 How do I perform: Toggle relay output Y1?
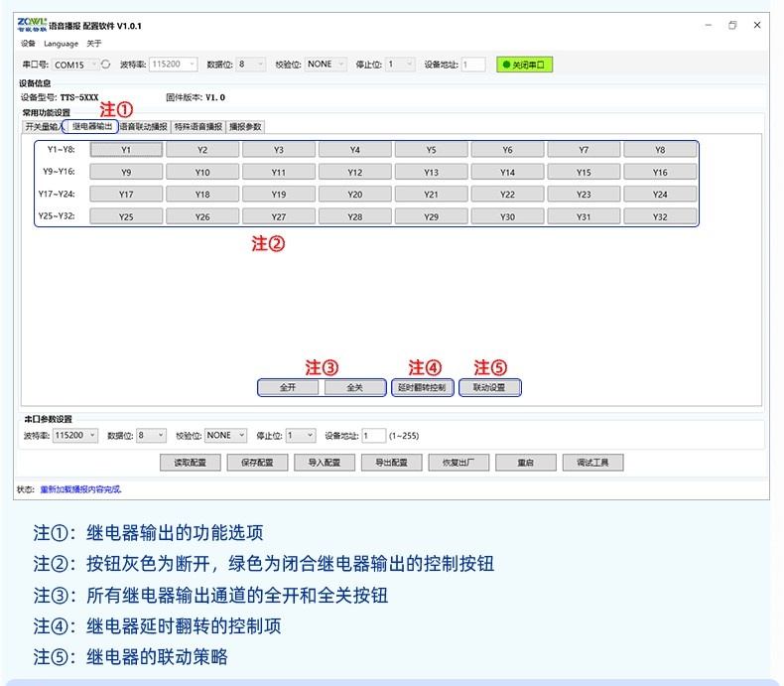pyautogui.click(x=126, y=150)
